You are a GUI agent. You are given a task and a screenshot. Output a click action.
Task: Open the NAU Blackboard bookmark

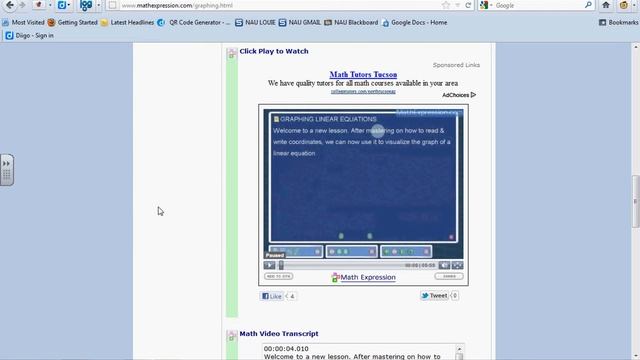[x=351, y=22]
